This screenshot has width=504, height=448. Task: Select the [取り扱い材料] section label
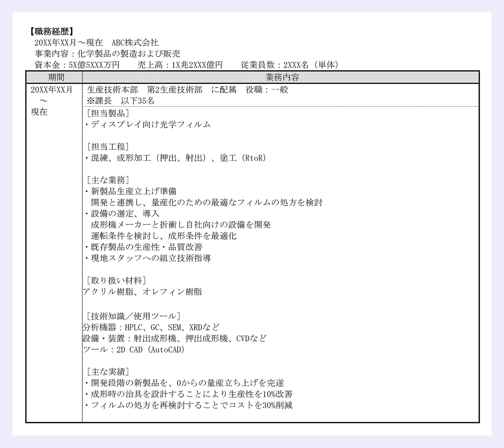click(116, 280)
